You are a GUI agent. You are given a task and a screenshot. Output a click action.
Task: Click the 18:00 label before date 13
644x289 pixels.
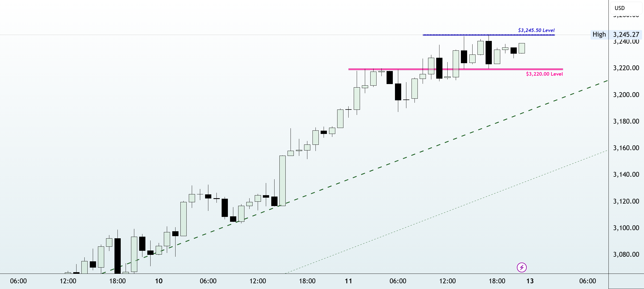click(x=497, y=281)
